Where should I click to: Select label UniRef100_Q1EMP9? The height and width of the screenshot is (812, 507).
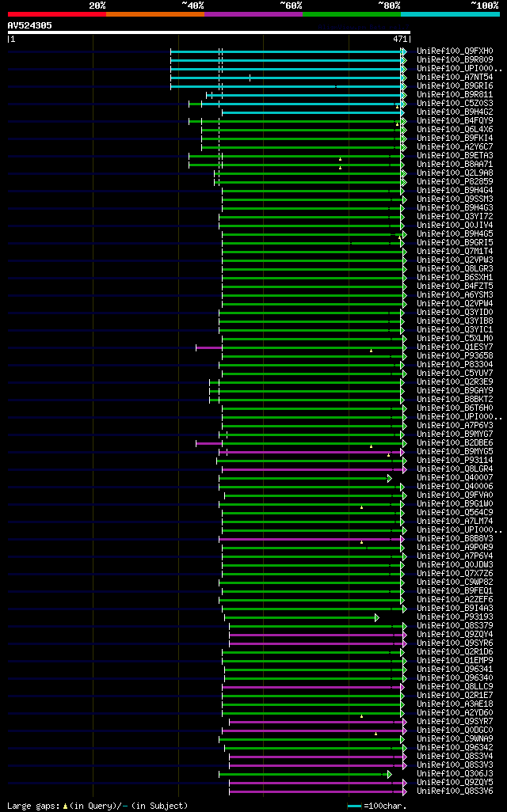(455, 661)
